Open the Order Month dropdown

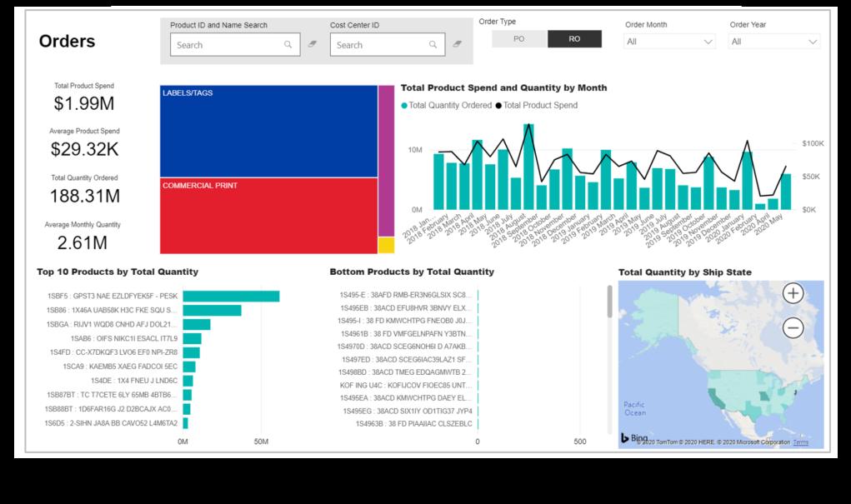pyautogui.click(x=668, y=41)
